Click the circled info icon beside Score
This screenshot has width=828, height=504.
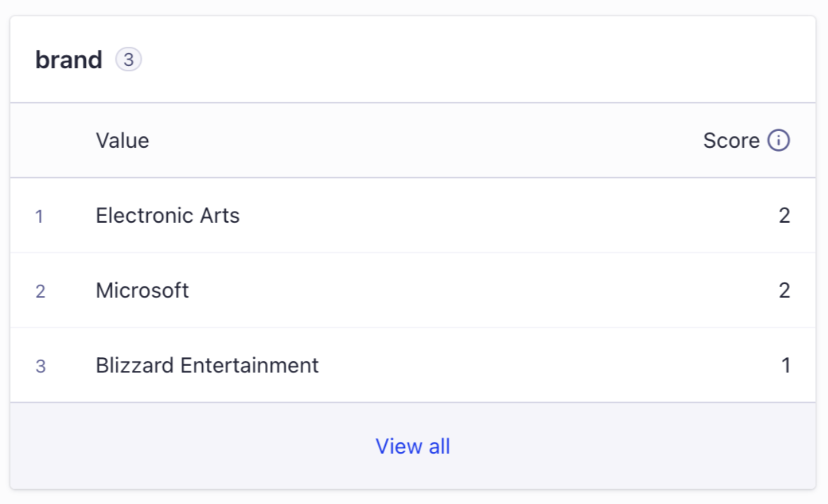point(779,140)
